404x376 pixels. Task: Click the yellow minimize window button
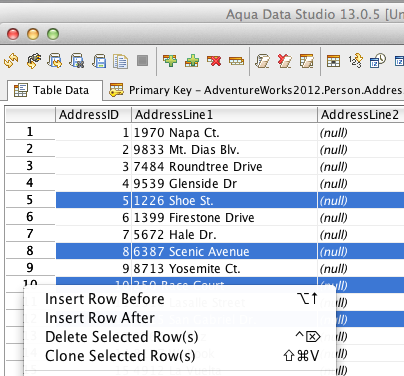[33, 34]
